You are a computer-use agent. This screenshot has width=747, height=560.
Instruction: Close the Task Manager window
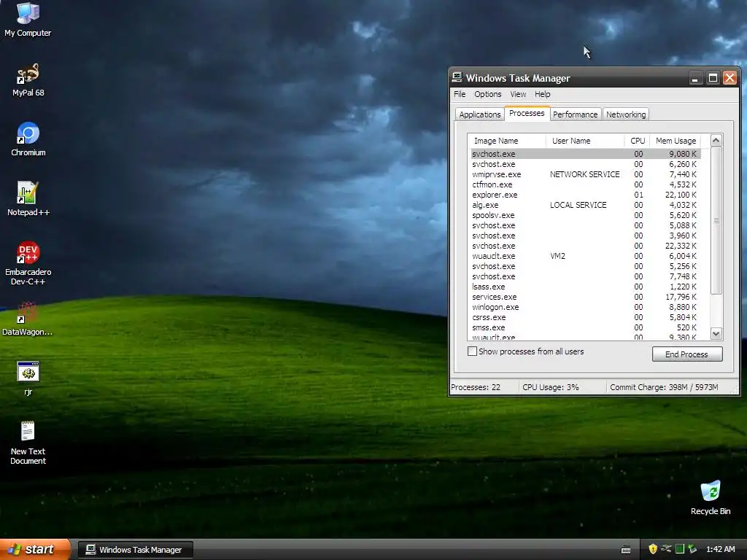coord(729,78)
